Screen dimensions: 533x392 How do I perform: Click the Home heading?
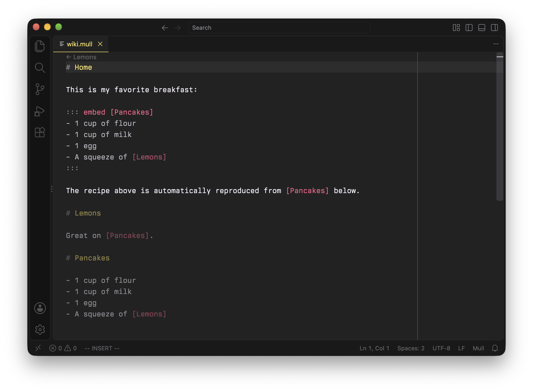click(83, 67)
